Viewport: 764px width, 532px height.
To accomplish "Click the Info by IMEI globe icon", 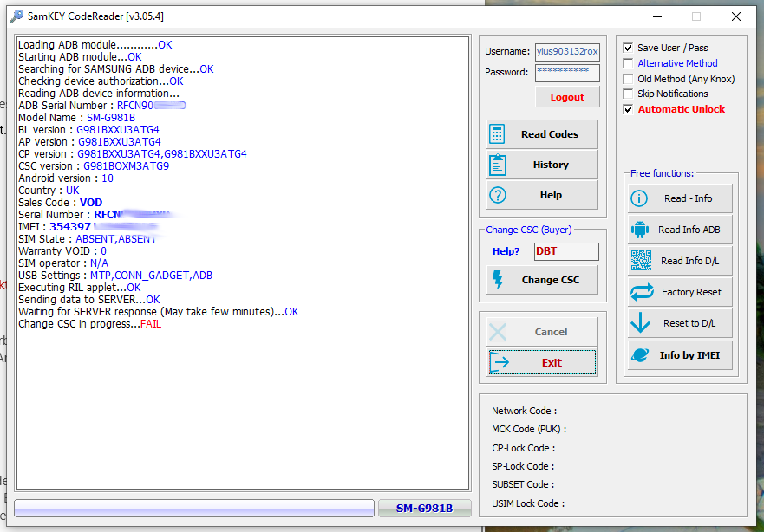I will coord(640,355).
